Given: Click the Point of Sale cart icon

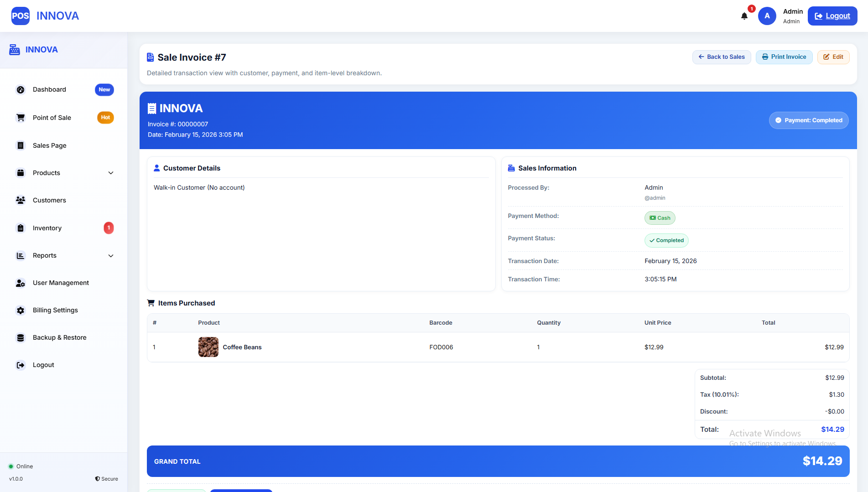Looking at the screenshot, I should coord(21,118).
